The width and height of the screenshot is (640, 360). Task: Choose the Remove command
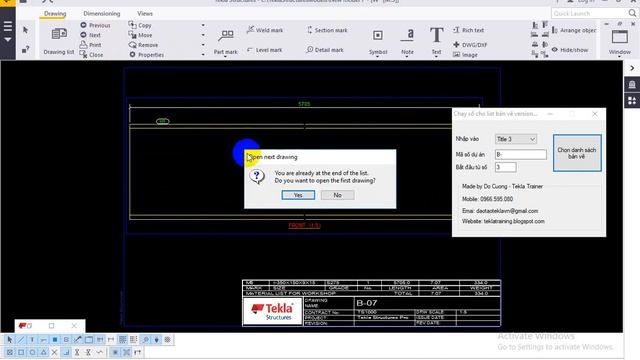pyautogui.click(x=143, y=45)
